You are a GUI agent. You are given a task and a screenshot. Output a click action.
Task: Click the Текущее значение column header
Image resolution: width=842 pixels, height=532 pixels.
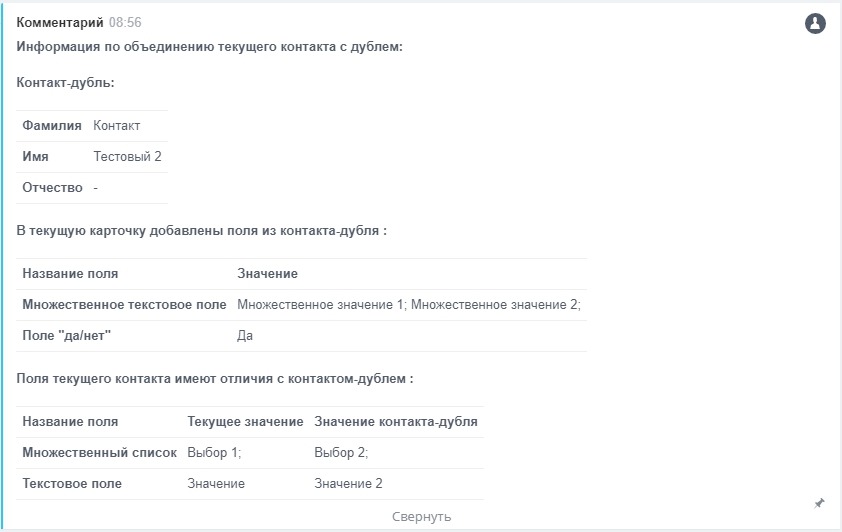245,422
